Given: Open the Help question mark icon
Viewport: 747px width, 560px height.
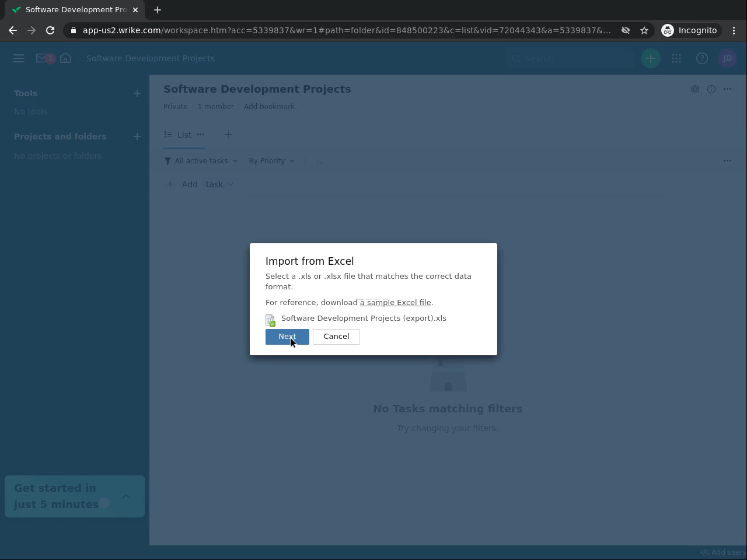Looking at the screenshot, I should pyautogui.click(x=702, y=58).
